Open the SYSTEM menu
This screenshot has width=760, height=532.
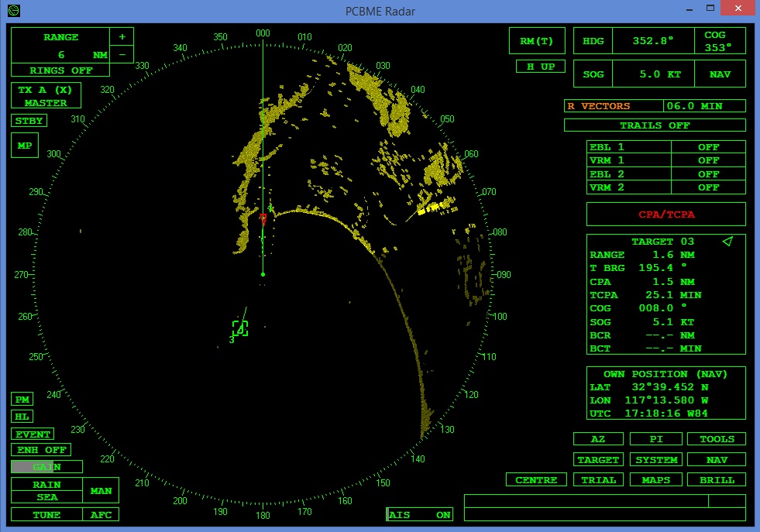click(656, 459)
